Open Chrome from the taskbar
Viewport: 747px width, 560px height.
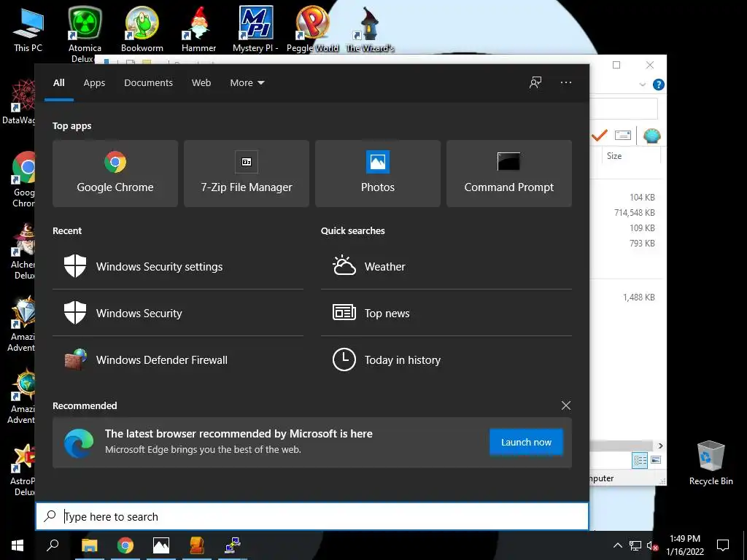click(x=125, y=545)
